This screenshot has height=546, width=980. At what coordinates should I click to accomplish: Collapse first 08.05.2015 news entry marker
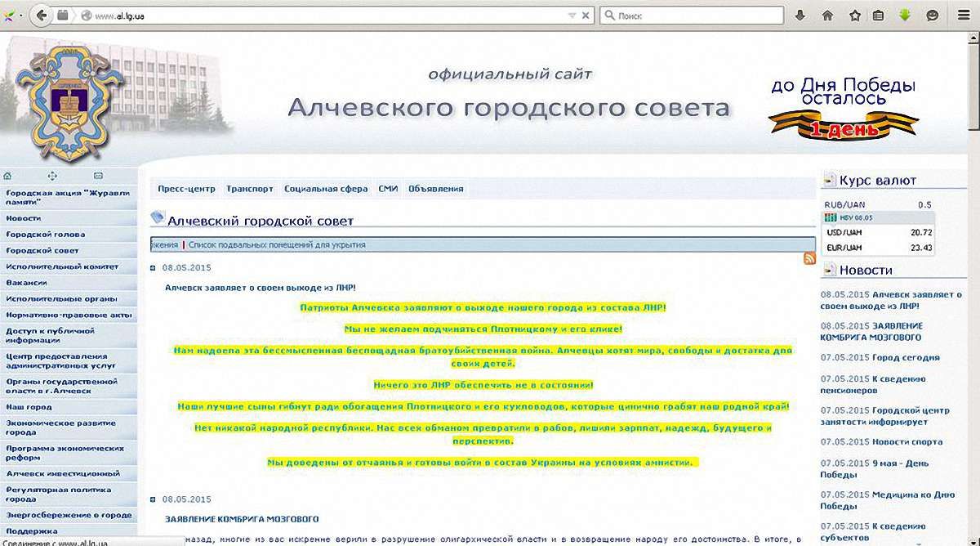point(153,267)
